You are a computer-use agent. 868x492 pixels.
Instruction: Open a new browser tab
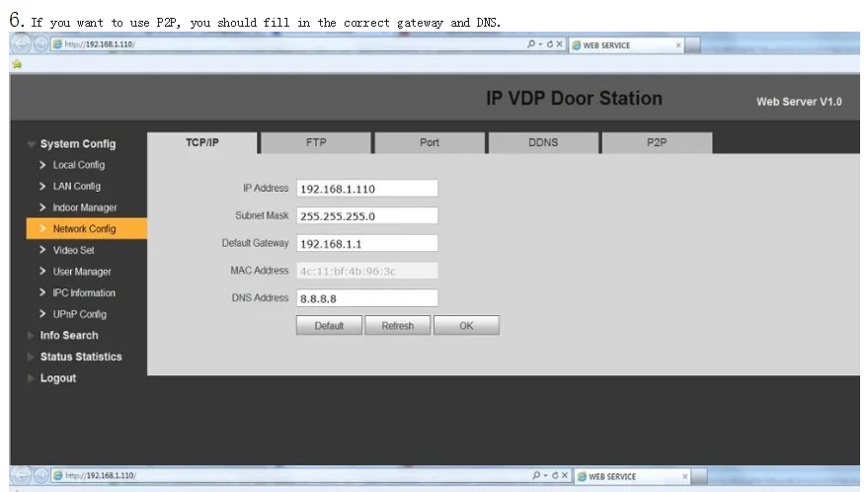pyautogui.click(x=692, y=44)
